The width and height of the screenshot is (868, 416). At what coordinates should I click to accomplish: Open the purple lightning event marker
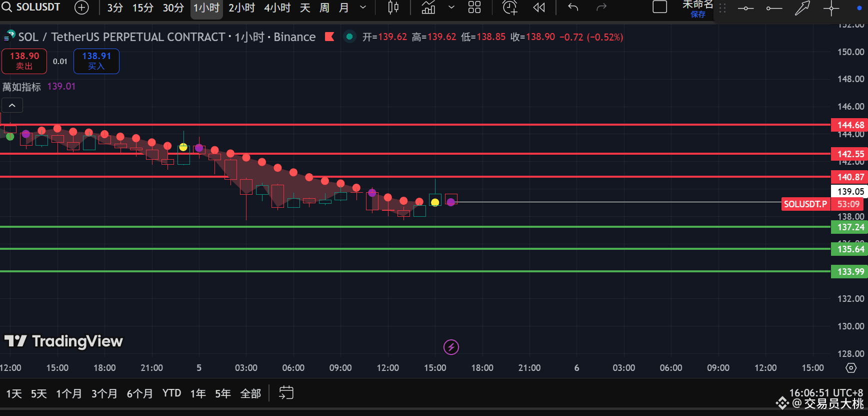click(x=451, y=347)
